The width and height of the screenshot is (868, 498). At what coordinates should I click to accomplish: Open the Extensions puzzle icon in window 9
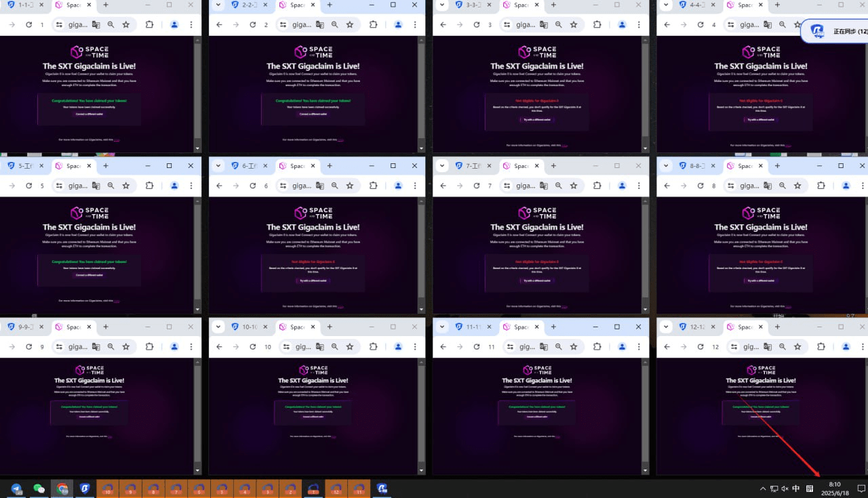149,347
